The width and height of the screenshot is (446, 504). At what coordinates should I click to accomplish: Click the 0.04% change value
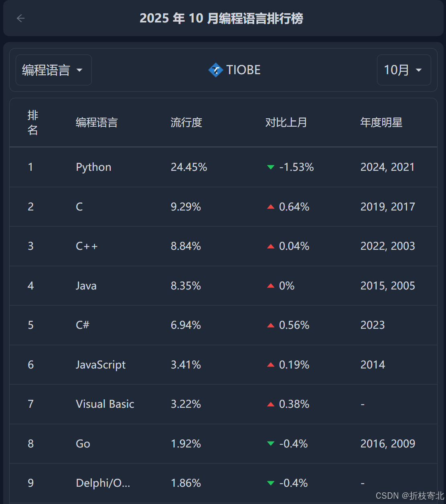point(294,246)
